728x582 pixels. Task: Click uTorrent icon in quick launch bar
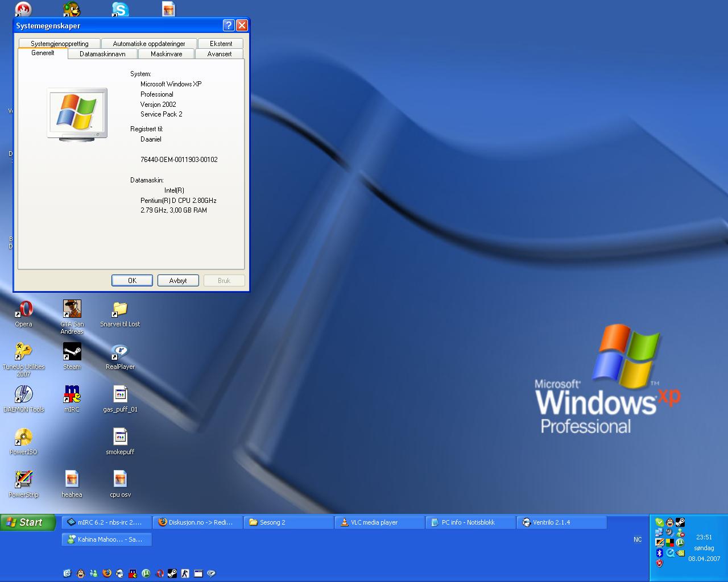click(146, 573)
